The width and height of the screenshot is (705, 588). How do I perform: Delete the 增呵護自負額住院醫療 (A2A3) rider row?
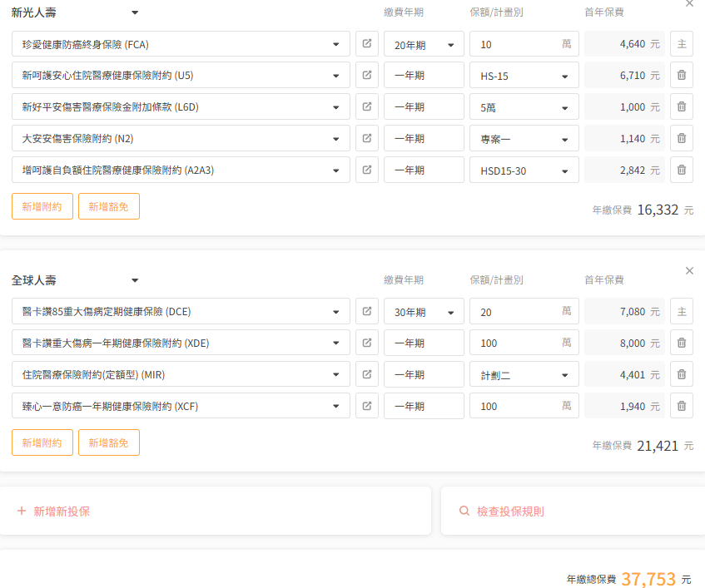tap(682, 170)
